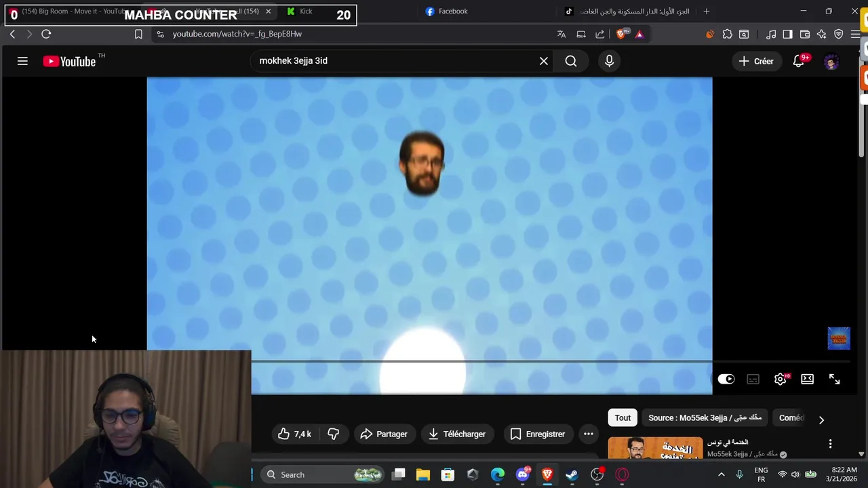The height and width of the screenshot is (488, 868).
Task: Close the second (154) tab
Action: point(268,11)
